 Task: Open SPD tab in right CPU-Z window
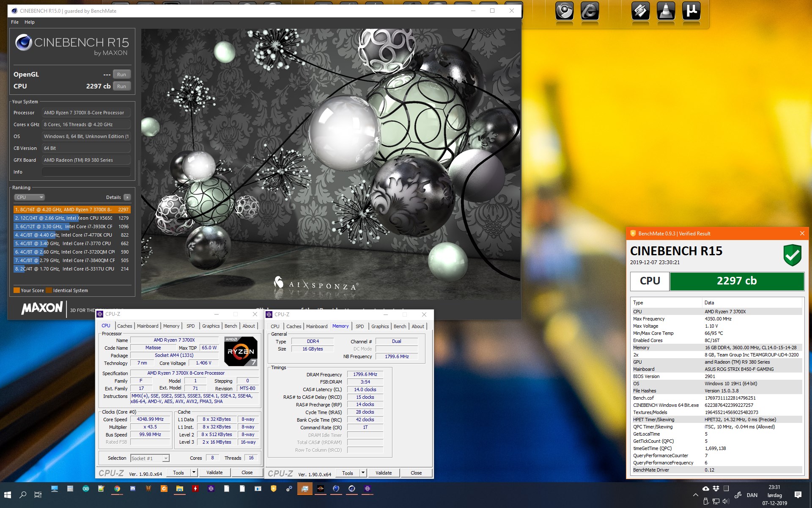360,326
